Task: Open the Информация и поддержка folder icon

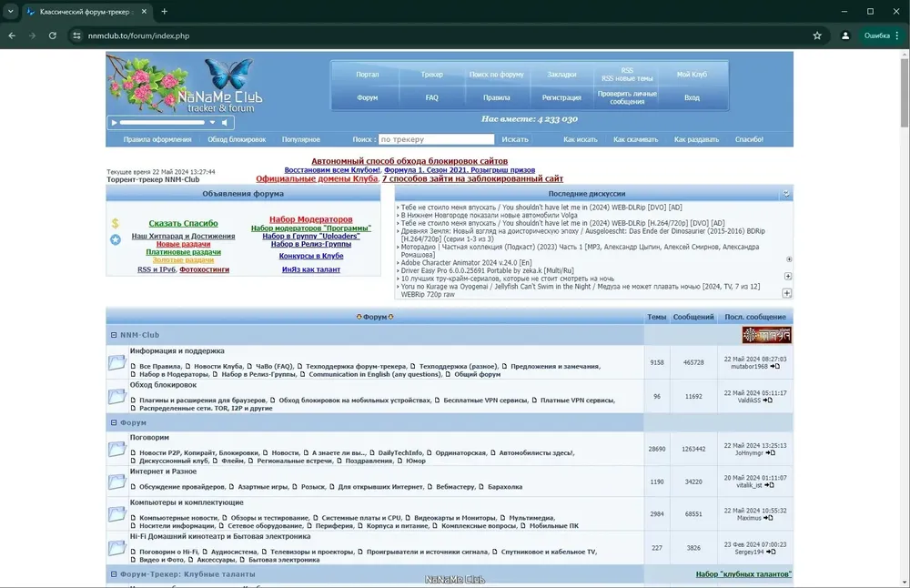Action: (x=116, y=362)
